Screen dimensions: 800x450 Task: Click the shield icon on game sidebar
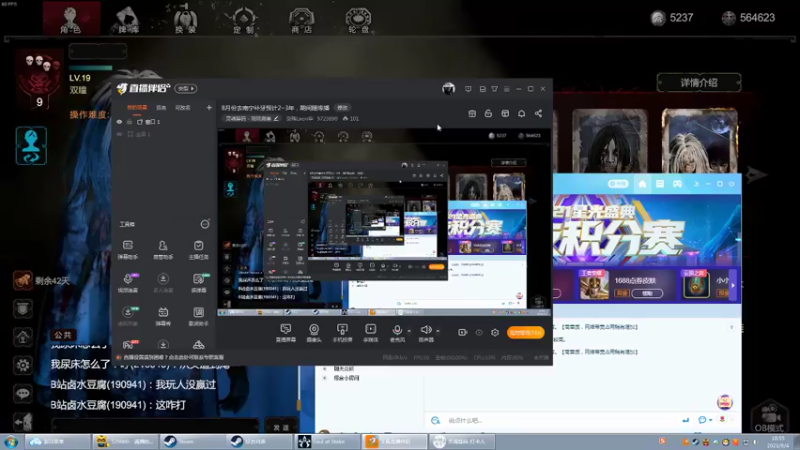pos(23,309)
